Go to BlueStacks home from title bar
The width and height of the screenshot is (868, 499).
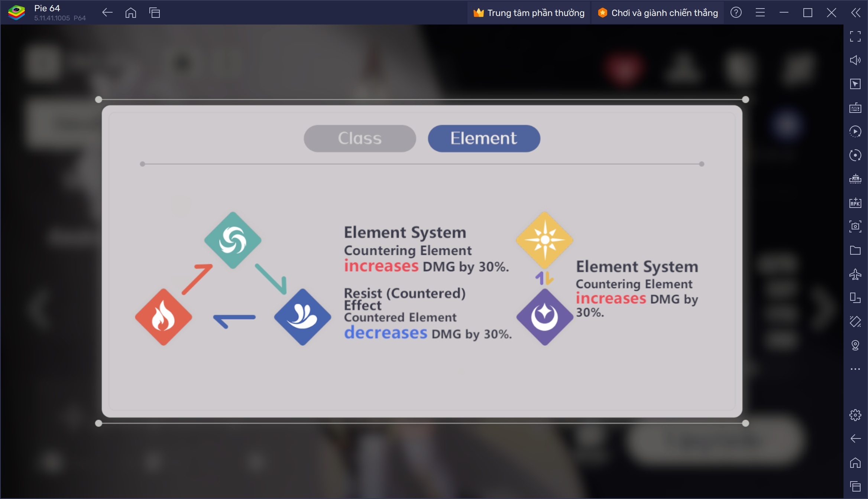(131, 13)
